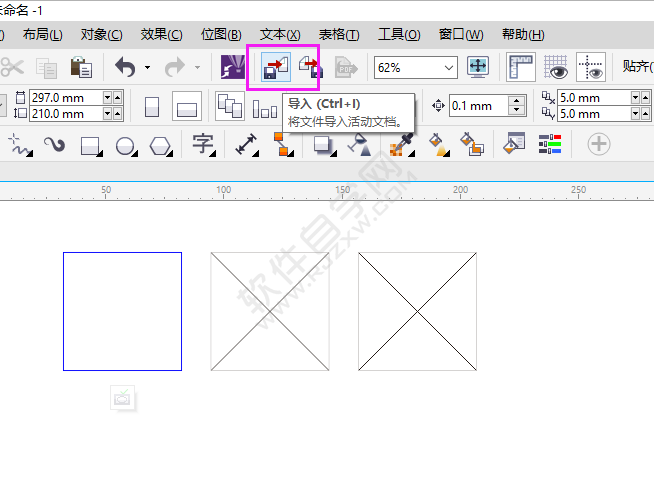Click duplicate distance X field 5.0 mm

594,98
